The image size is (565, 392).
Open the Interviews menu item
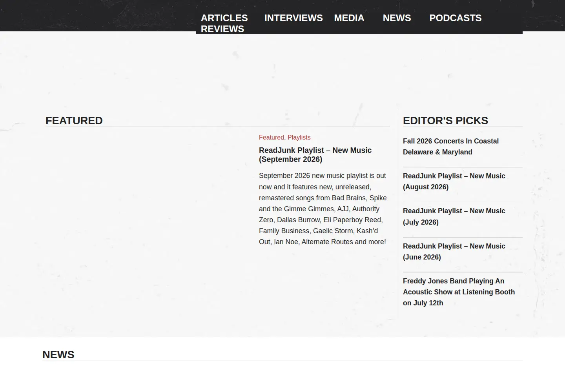(x=293, y=18)
